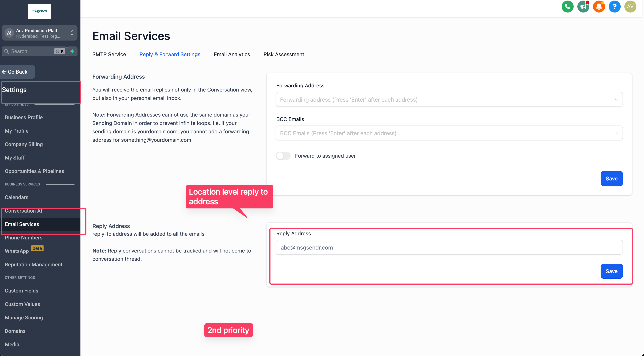Expand the BCC Emails dropdown
The width and height of the screenshot is (644, 356).
tap(616, 133)
